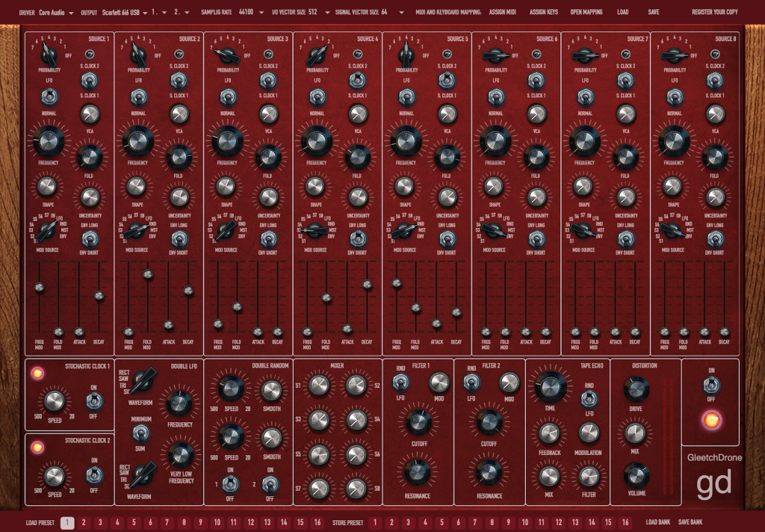Click the Filter 2 Resonance knob
765x532 pixels.
[x=489, y=472]
